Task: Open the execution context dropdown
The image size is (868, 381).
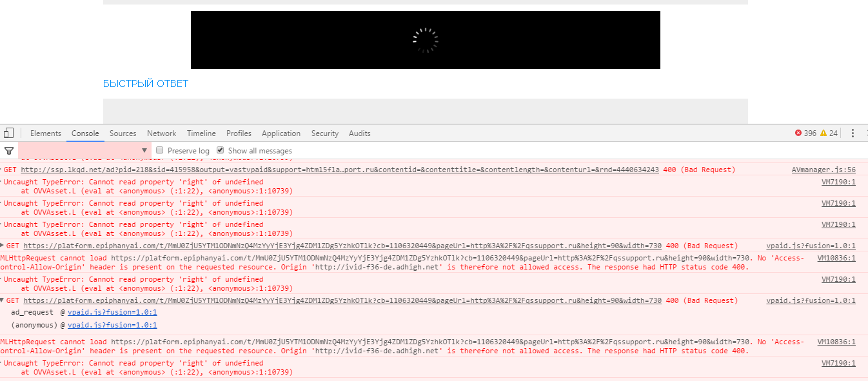Action: [84, 150]
